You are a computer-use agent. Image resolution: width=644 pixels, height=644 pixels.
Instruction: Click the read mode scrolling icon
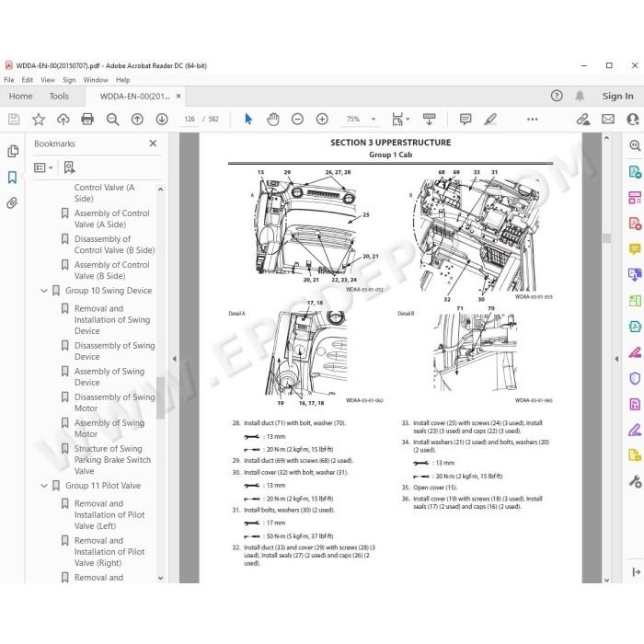(430, 119)
